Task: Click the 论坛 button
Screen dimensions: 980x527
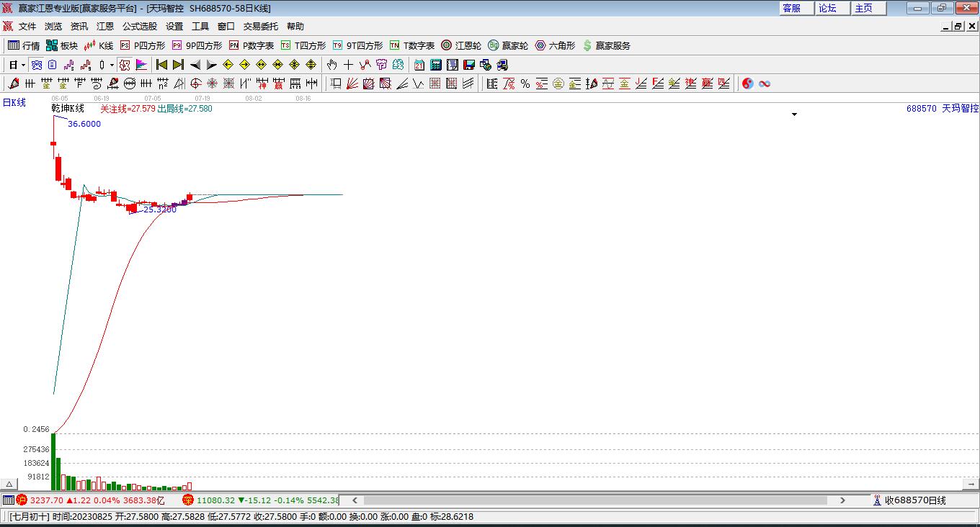Action: 827,8
